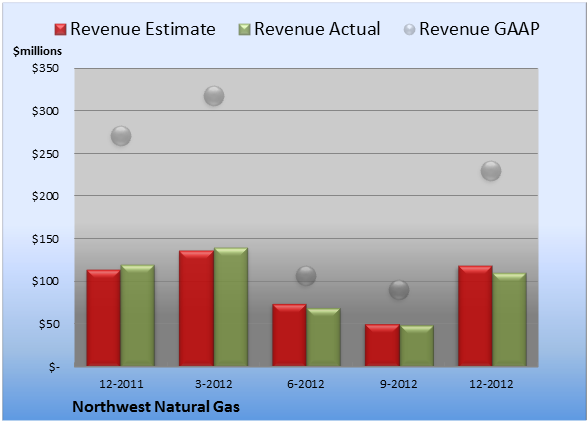Select the green actual bar for 12-2011
Image resolution: width=588 pixels, height=422 pixels.
point(138,315)
